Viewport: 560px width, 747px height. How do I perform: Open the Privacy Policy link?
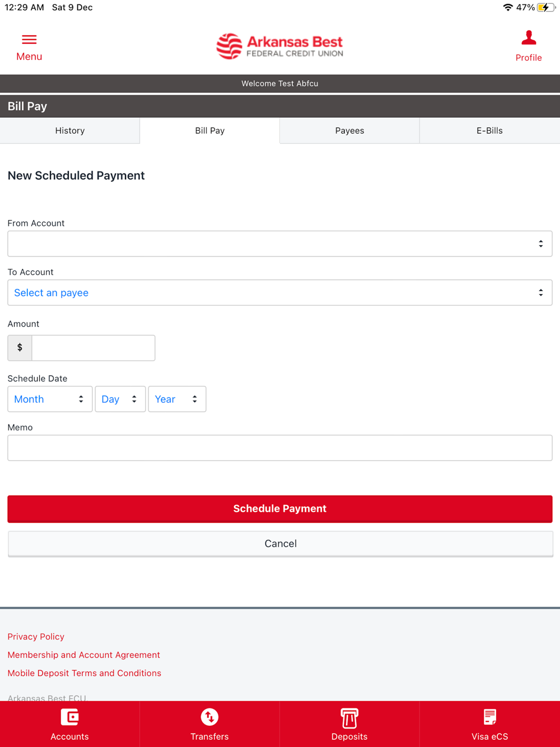36,637
